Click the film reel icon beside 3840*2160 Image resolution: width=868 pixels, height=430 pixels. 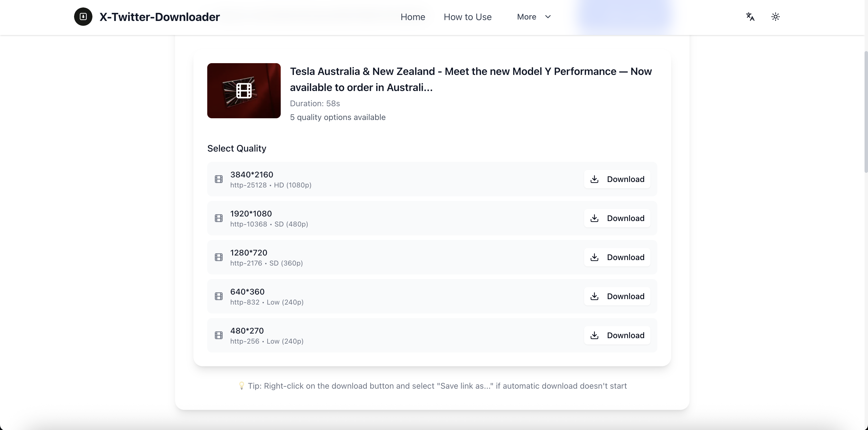pos(219,179)
